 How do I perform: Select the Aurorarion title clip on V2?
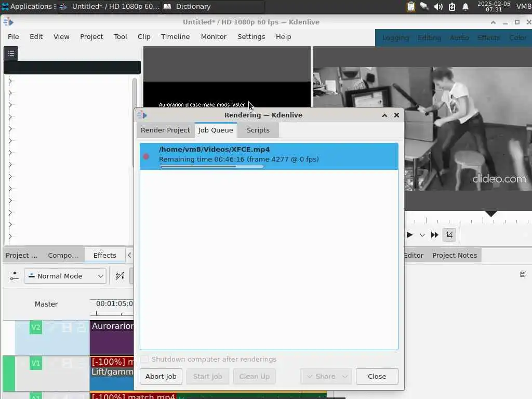click(x=112, y=338)
